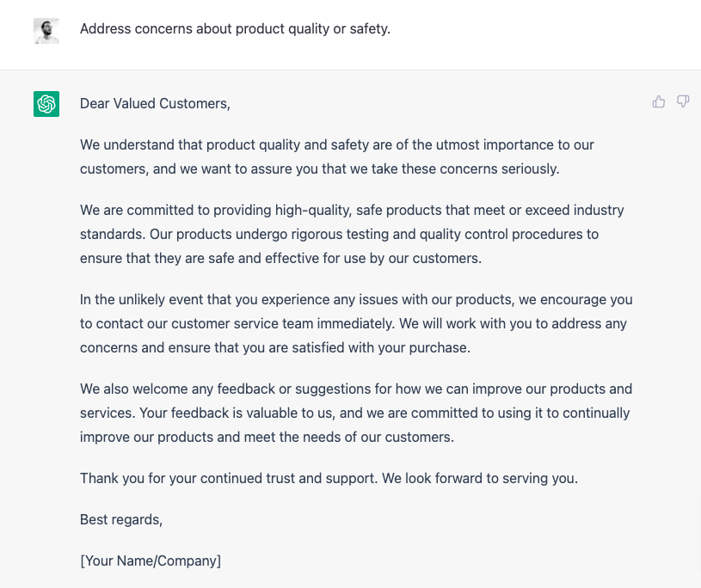
Task: Click the 'Thank you for your continued trust' line
Action: pyautogui.click(x=329, y=479)
